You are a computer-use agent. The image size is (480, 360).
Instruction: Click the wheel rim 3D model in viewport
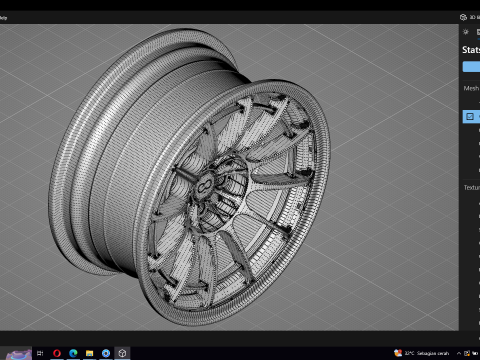[x=190, y=177]
